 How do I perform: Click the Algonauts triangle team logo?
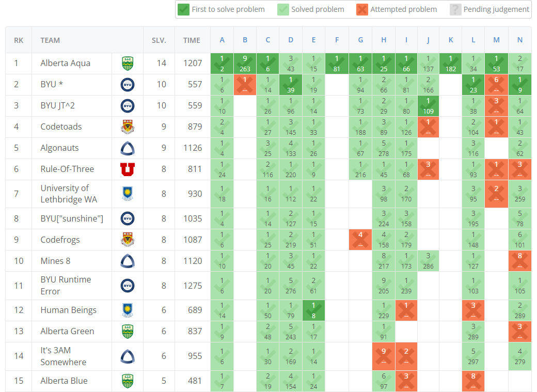[x=127, y=148]
